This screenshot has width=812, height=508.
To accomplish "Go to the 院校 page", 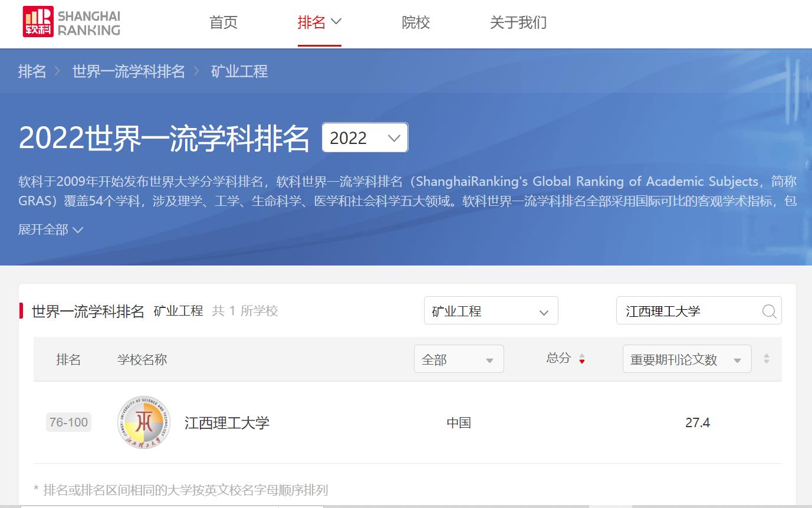I will pos(416,22).
